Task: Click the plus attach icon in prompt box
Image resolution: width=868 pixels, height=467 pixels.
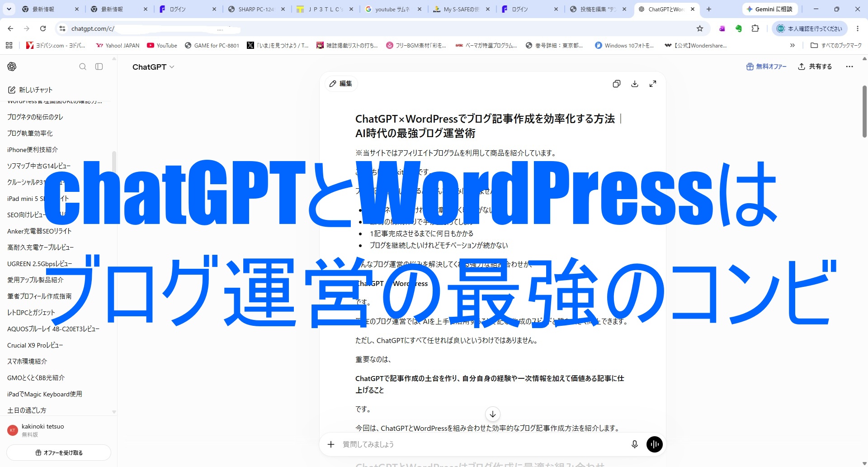Action: [x=331, y=444]
